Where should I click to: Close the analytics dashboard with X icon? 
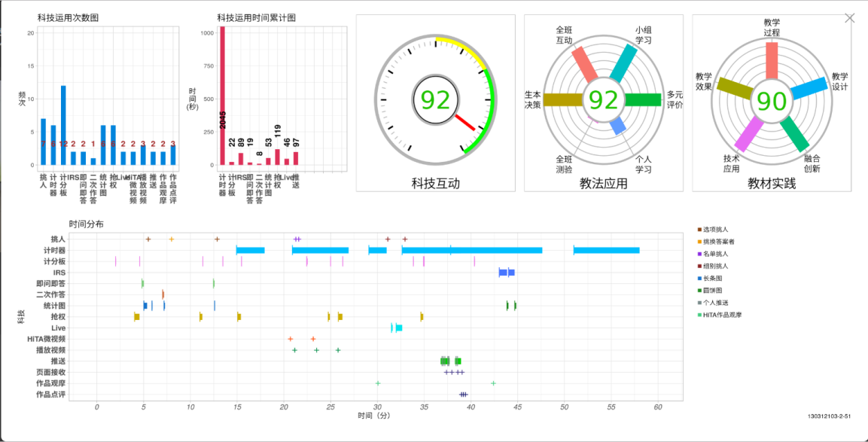pyautogui.click(x=850, y=18)
